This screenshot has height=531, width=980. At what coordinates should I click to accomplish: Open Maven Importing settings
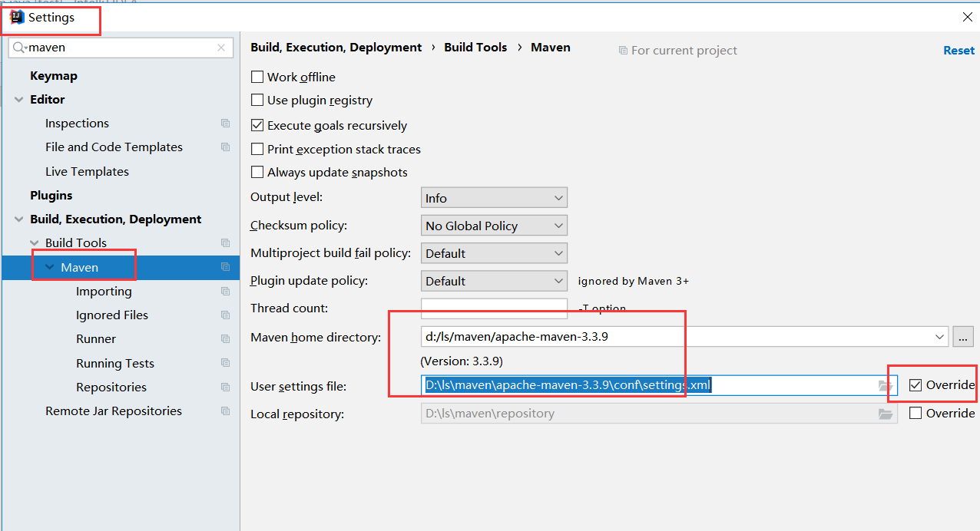tap(104, 292)
